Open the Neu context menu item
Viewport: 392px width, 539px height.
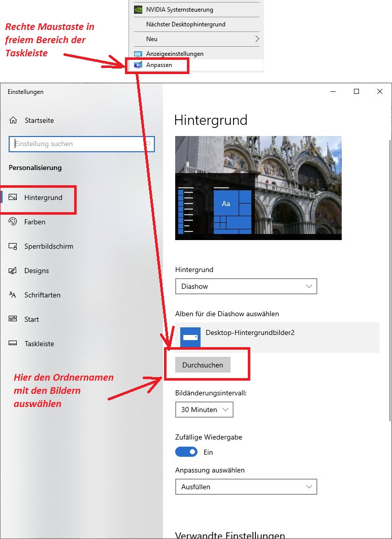[x=196, y=39]
